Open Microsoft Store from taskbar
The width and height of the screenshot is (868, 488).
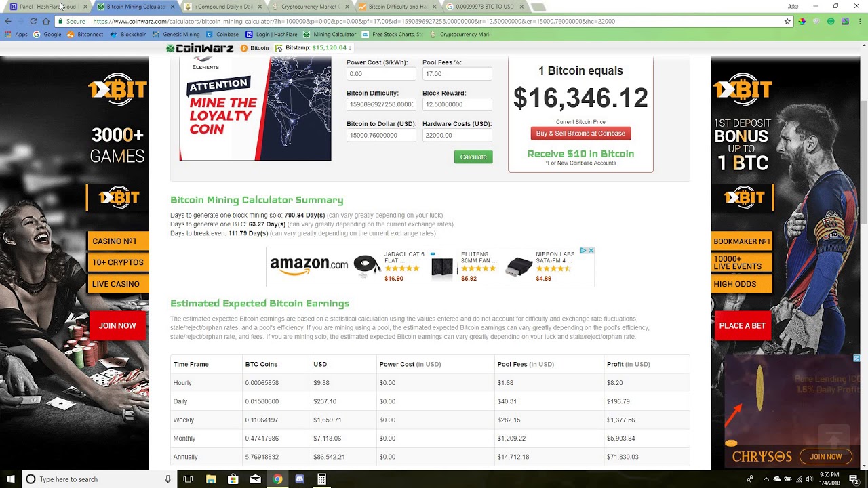[233, 479]
